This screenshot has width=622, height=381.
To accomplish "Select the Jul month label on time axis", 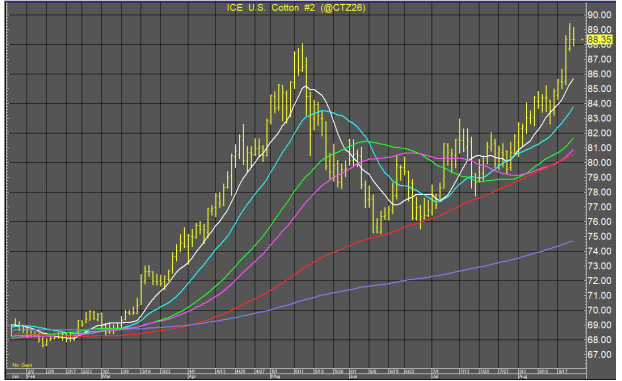I will 436,376.
